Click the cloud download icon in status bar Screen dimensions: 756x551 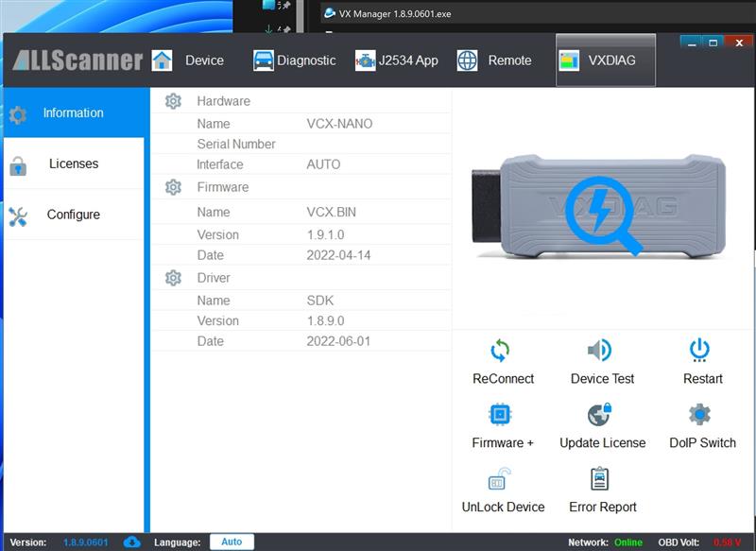[x=131, y=542]
